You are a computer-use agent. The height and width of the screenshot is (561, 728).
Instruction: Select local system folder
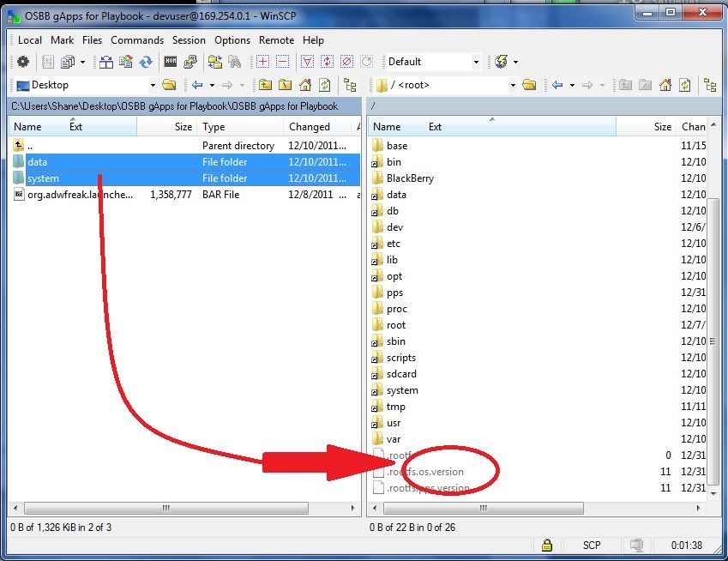tap(184, 178)
